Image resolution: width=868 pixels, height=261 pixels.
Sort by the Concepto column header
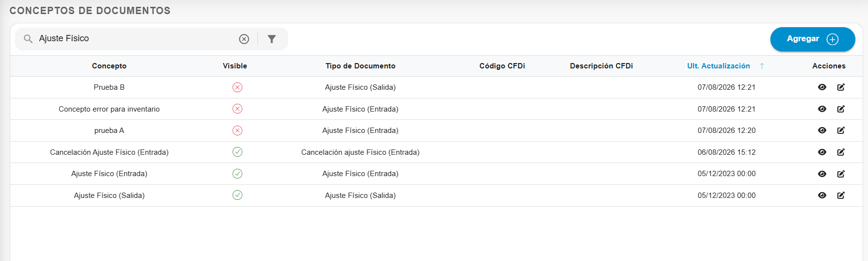(109, 66)
